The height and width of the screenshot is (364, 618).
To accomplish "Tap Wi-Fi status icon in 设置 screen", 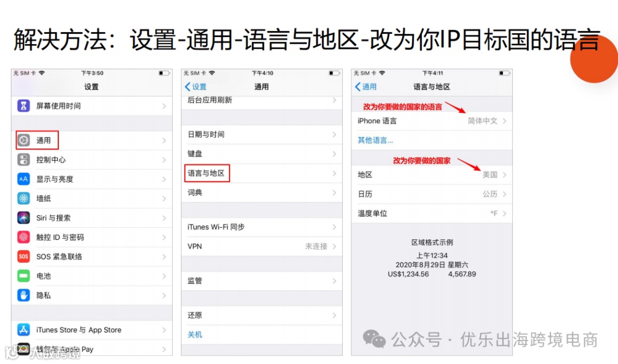I will click(x=42, y=73).
